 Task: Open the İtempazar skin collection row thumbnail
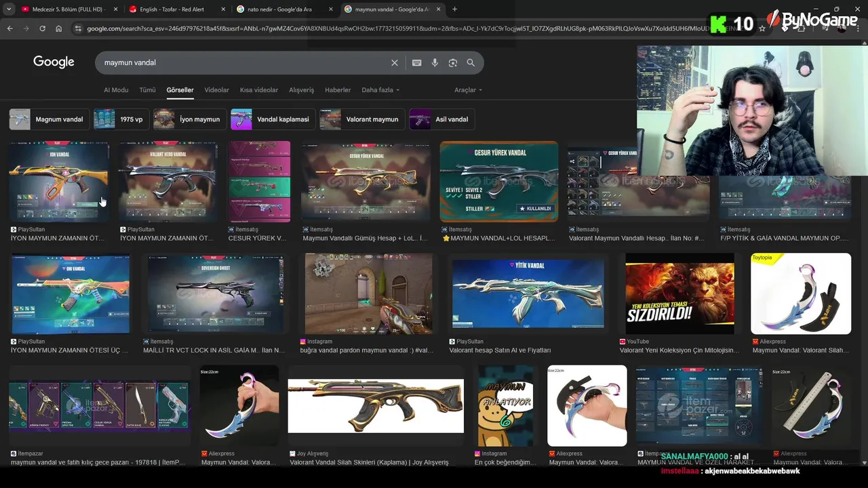pyautogui.click(x=100, y=406)
